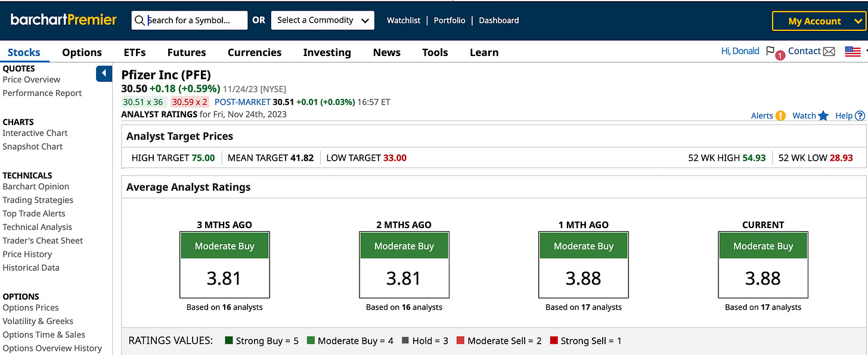
Task: Click the Strong Sell red legend swatch
Action: pos(554,341)
